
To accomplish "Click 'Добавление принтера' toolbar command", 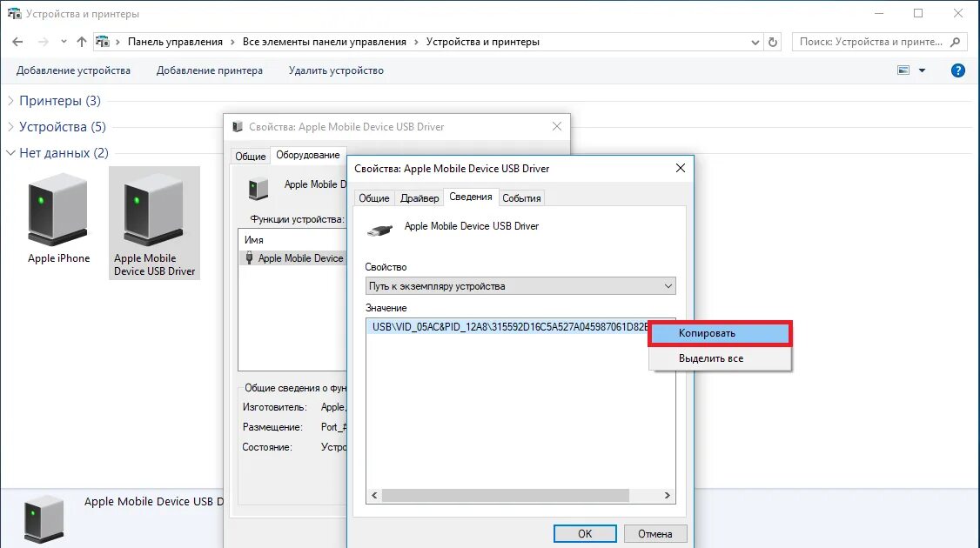I will pyautogui.click(x=210, y=70).
